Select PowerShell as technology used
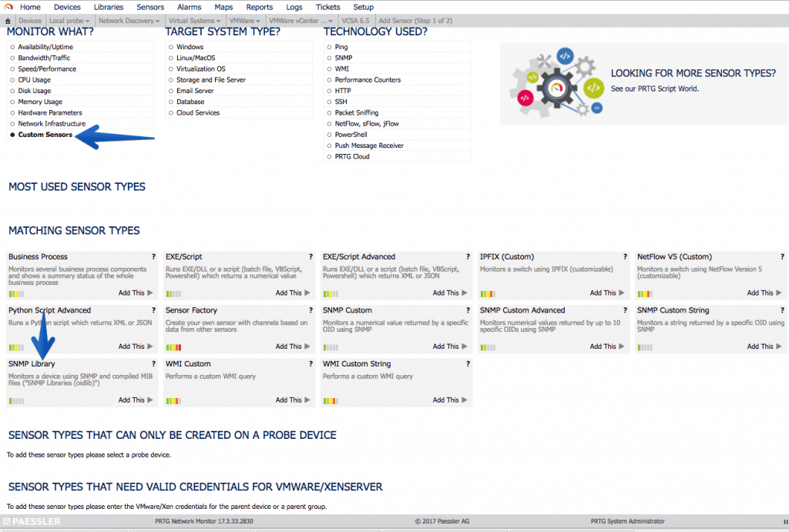 click(330, 135)
